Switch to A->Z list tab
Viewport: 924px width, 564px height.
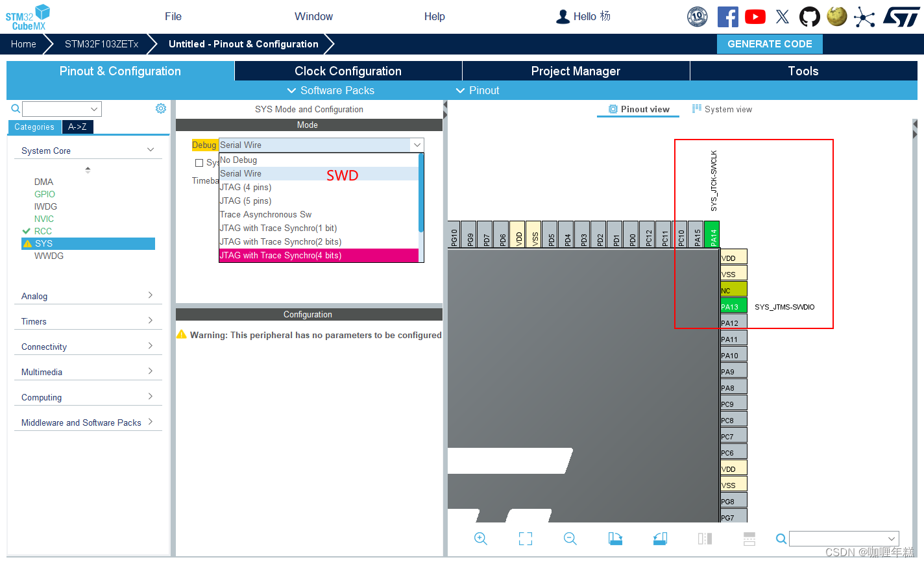[x=77, y=127]
